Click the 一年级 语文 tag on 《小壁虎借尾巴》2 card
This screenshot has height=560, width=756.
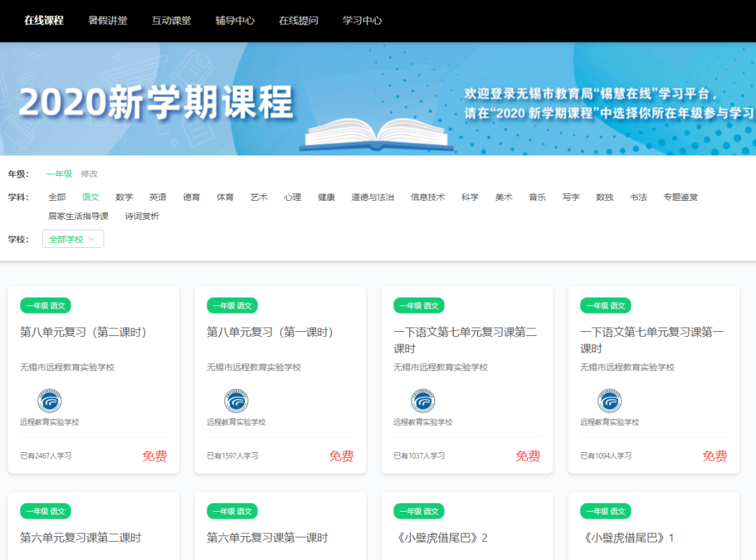click(419, 511)
